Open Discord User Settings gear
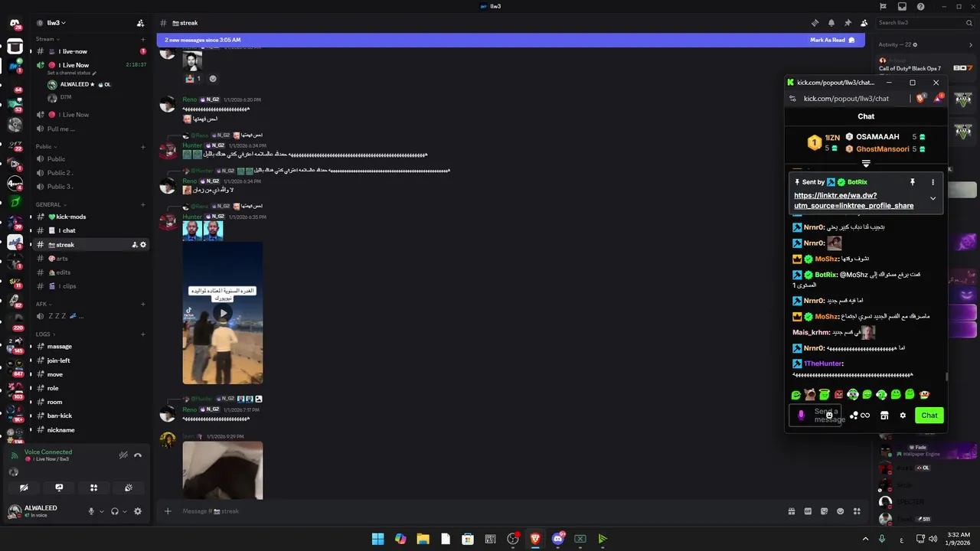The height and width of the screenshot is (551, 980). 138,511
